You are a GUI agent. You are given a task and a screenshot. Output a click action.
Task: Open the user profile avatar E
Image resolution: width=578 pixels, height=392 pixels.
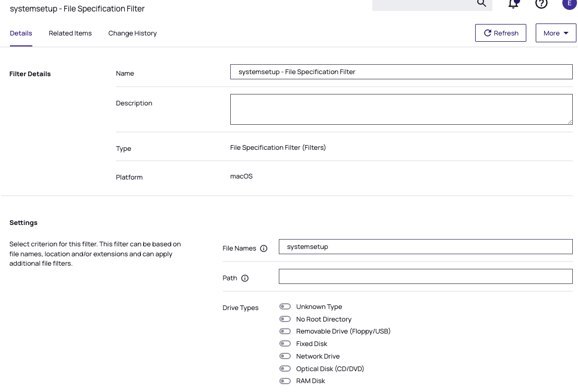tap(569, 3)
